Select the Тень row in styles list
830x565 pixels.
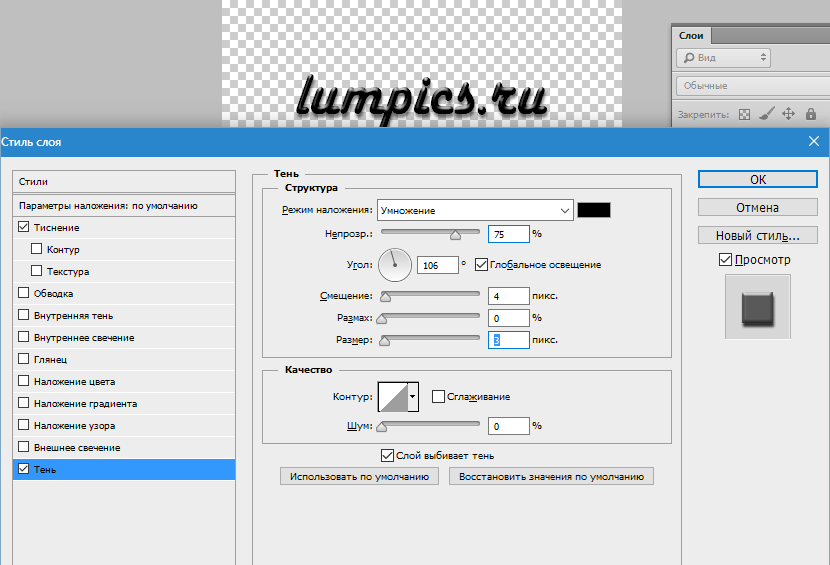tap(124, 469)
